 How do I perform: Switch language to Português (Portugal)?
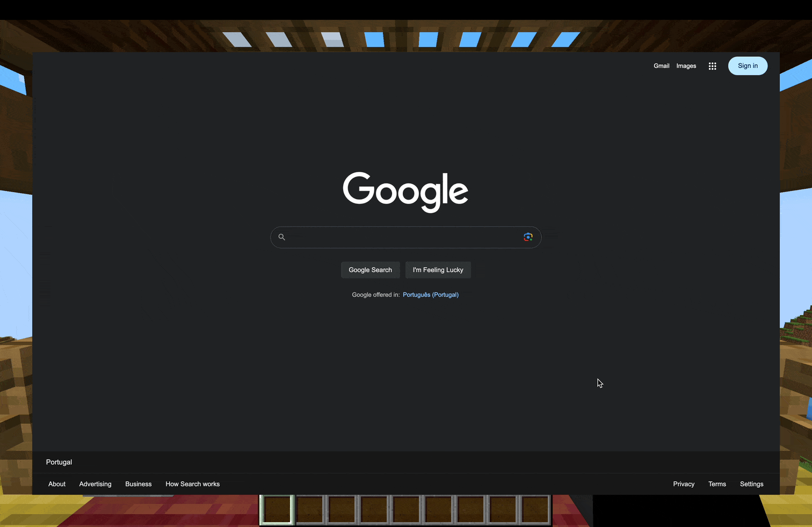430,295
